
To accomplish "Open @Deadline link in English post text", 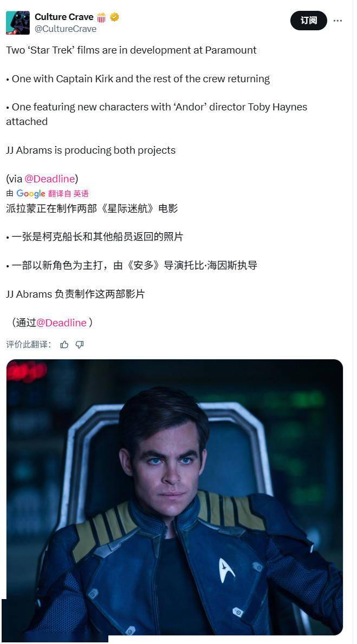I will (x=50, y=179).
